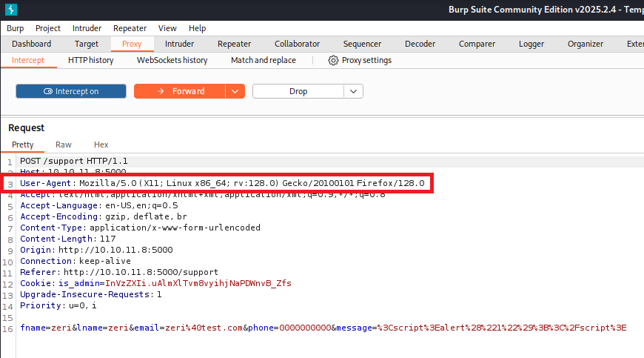Switch to the Repeater tool tab
Screen dimensions: 644x358
click(x=234, y=44)
